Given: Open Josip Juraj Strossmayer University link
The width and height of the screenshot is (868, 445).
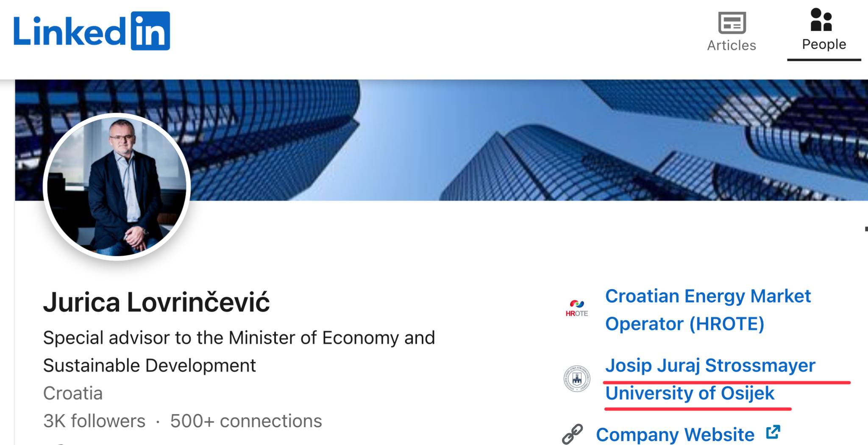Looking at the screenshot, I should pyautogui.click(x=710, y=379).
